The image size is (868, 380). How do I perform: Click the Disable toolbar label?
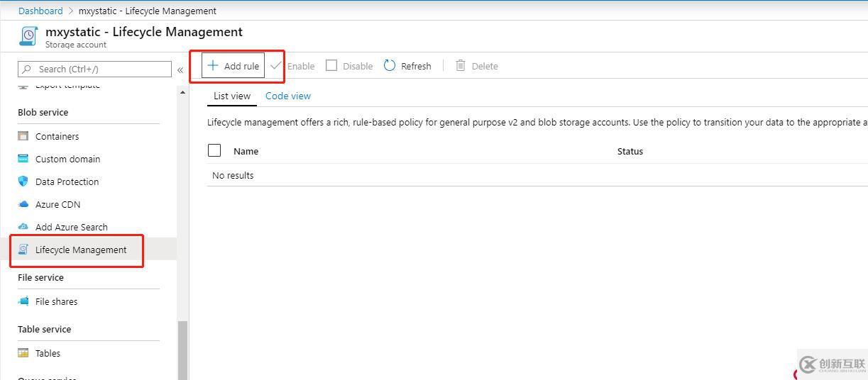click(358, 66)
